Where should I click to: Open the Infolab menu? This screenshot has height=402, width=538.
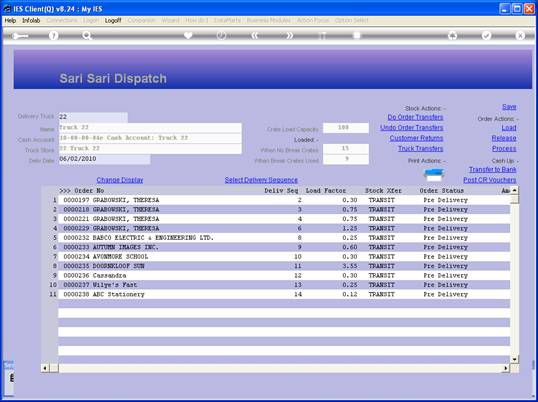(x=31, y=21)
